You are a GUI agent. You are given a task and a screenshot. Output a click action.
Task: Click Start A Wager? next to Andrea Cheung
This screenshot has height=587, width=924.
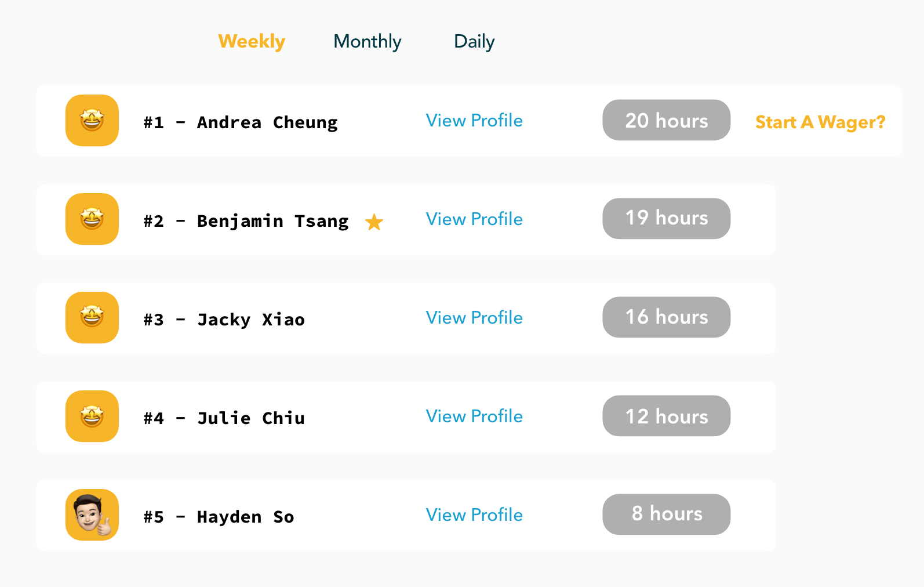tap(820, 121)
